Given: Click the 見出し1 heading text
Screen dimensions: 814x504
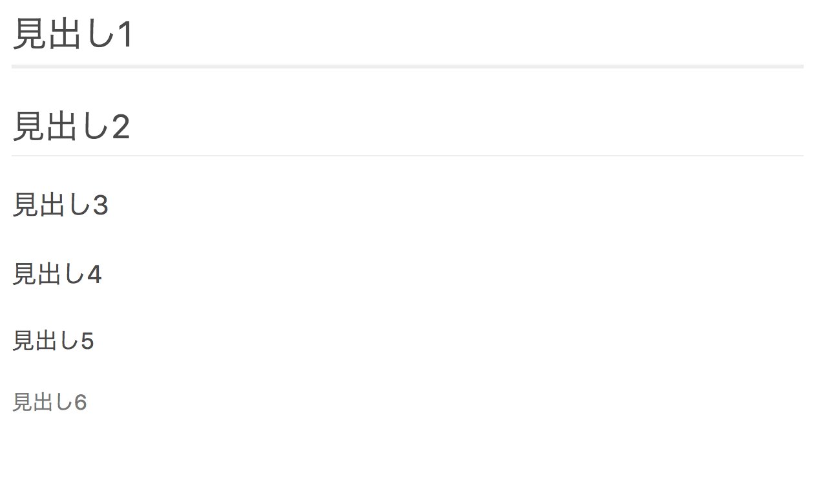Looking at the screenshot, I should tap(73, 34).
